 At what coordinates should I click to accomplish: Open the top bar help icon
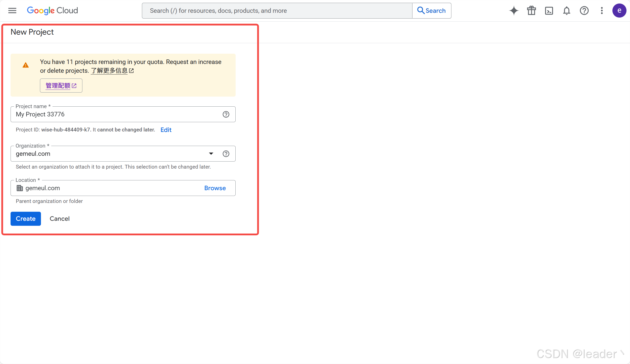click(x=584, y=11)
